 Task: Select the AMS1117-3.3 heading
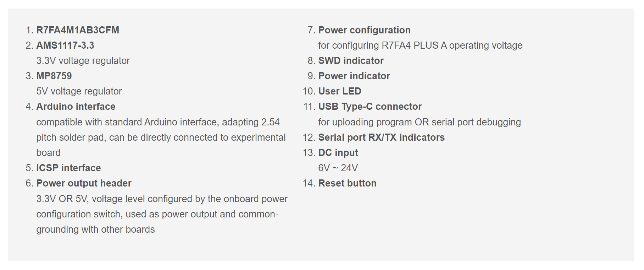(x=65, y=45)
